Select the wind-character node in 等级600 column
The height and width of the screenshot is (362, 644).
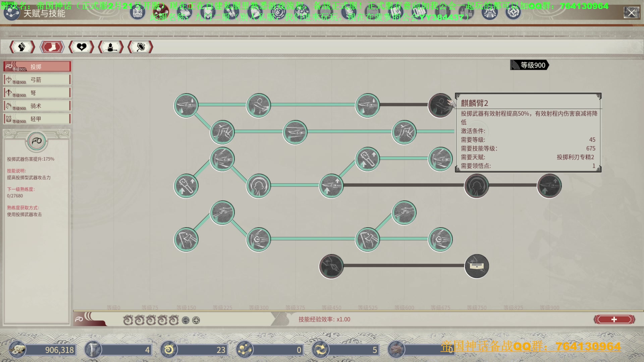click(x=404, y=132)
